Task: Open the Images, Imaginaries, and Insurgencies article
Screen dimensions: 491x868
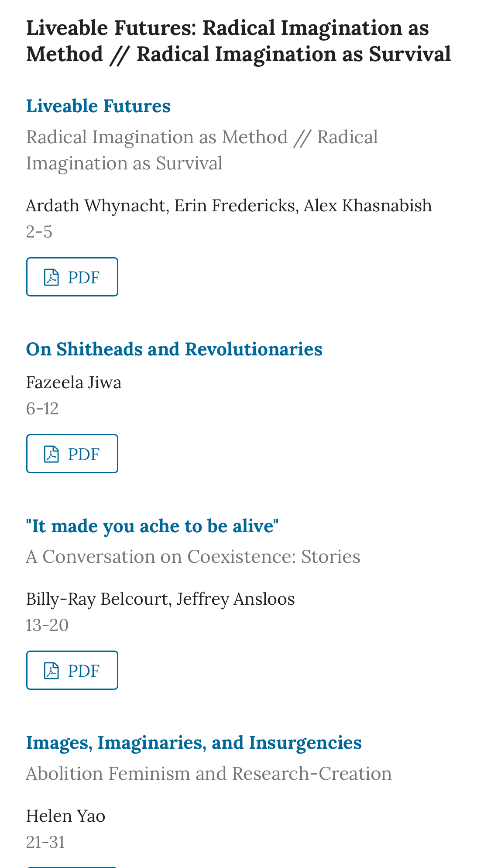Action: 194,743
